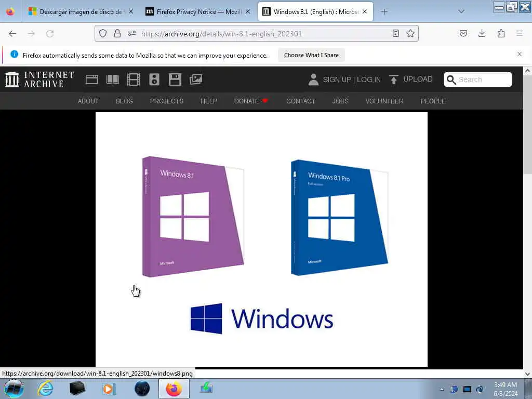
Task: Close the Windows 8.1 (English) tab
Action: click(365, 12)
